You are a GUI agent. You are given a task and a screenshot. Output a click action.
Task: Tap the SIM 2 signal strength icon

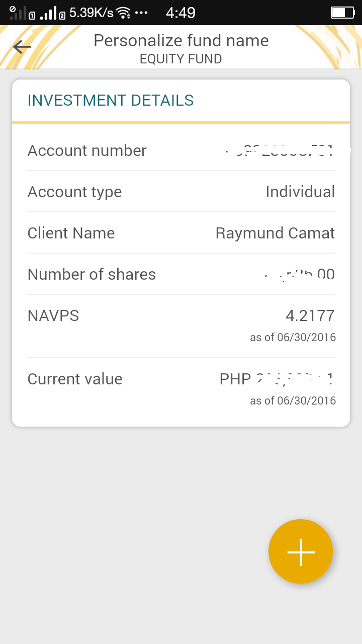point(52,13)
